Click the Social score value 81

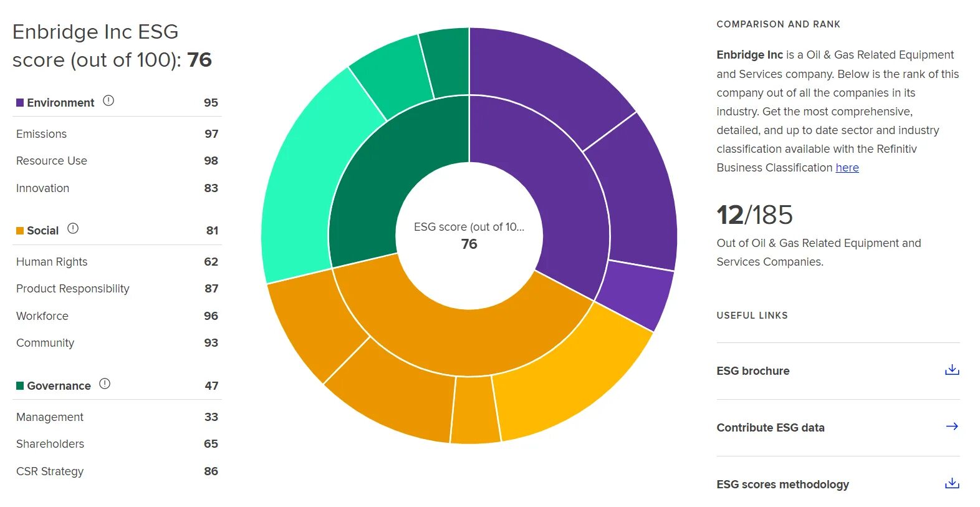[212, 230]
